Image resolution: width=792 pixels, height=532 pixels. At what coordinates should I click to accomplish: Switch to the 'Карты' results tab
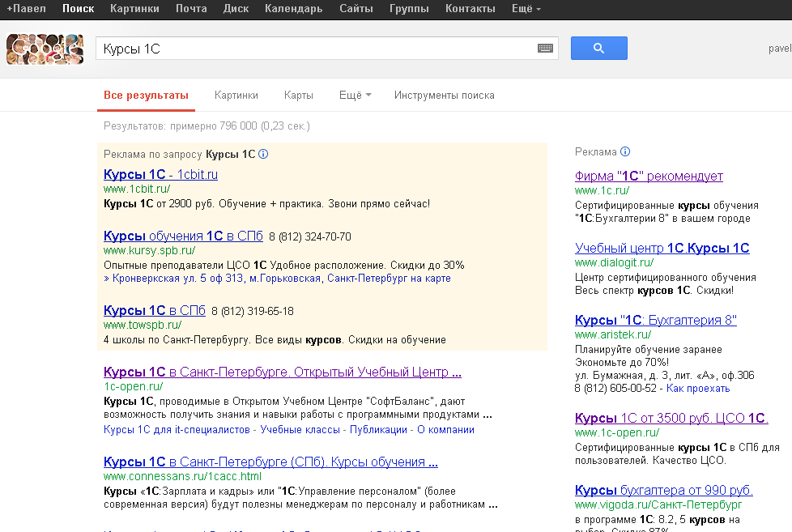pos(299,95)
